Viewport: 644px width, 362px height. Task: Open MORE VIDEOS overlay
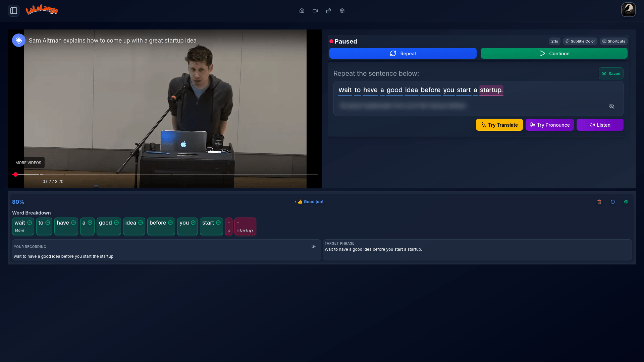tap(29, 163)
